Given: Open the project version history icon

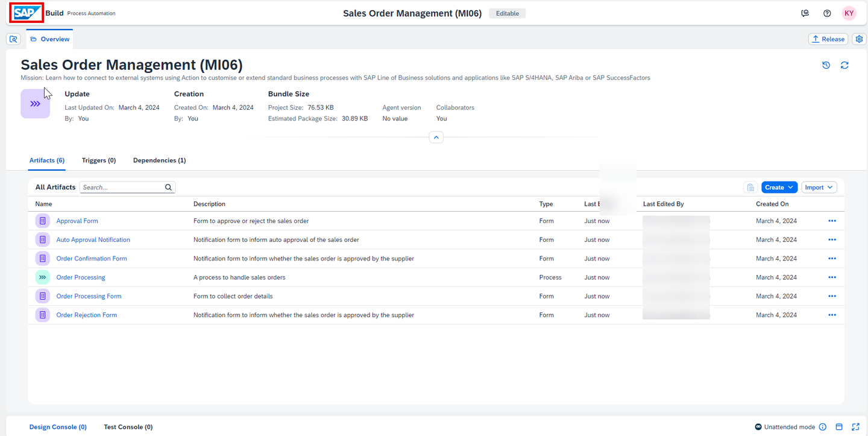Looking at the screenshot, I should pyautogui.click(x=826, y=65).
